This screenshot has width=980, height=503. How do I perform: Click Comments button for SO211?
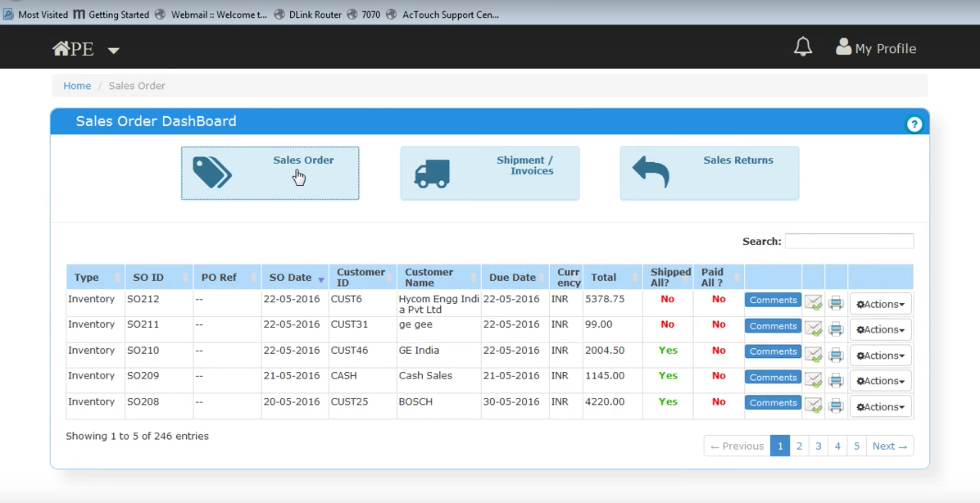coord(773,326)
